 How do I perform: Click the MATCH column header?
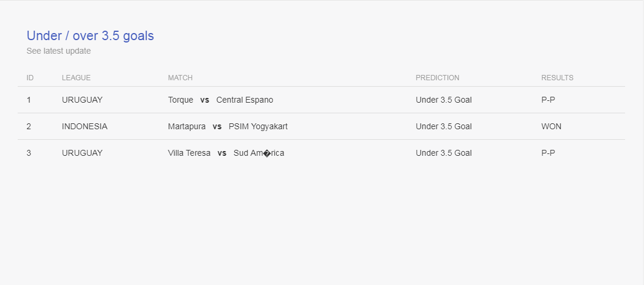tap(180, 78)
